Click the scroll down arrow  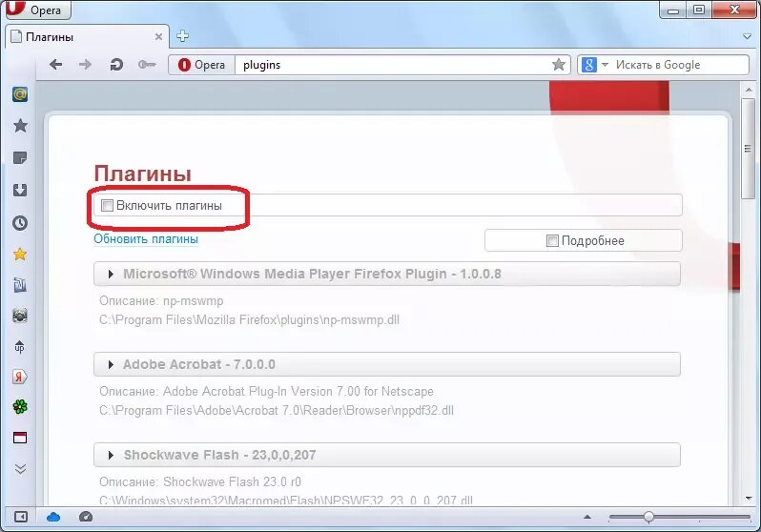[749, 498]
